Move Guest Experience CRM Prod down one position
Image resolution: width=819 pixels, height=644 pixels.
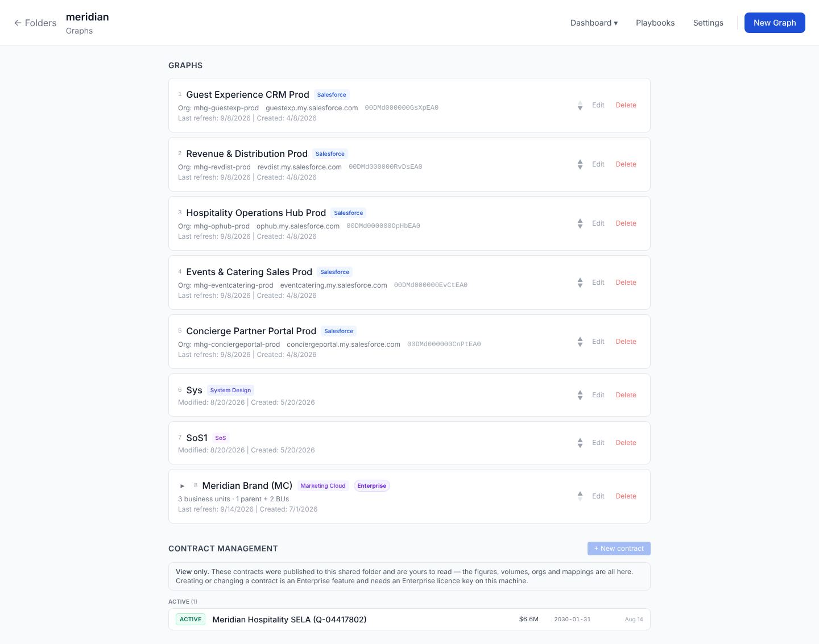(580, 108)
